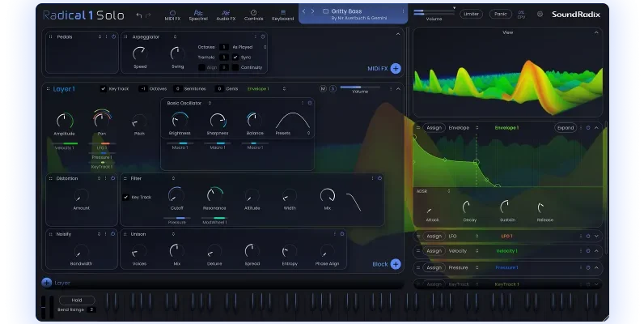Viewport: 644px width, 324px height.
Task: Expand the LFO 1 modulator chevron
Action: [x=596, y=237]
